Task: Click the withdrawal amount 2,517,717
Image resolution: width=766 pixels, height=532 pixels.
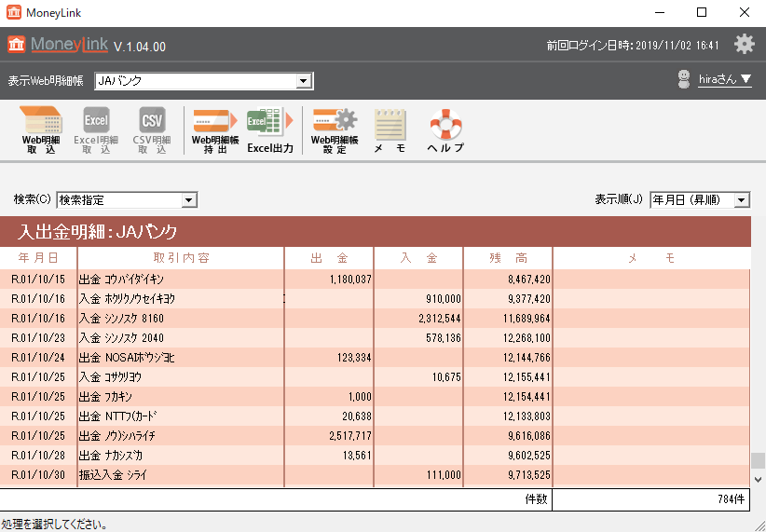Action: (x=350, y=436)
